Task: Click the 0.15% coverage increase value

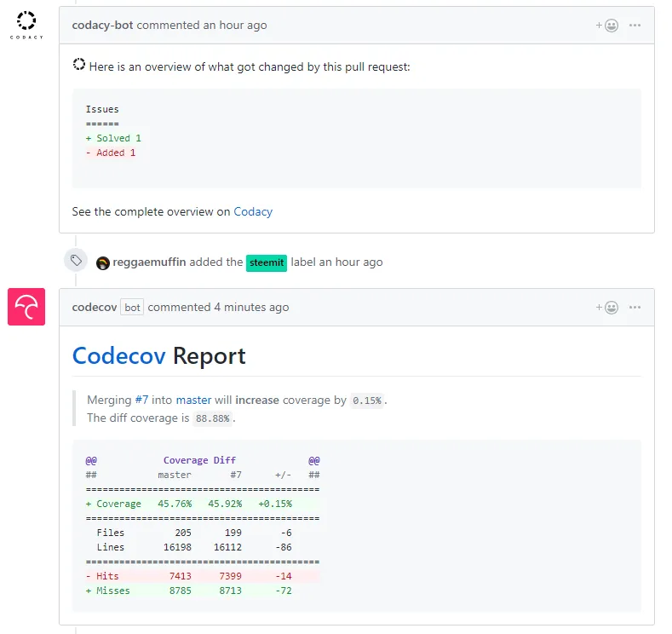Action: (367, 401)
